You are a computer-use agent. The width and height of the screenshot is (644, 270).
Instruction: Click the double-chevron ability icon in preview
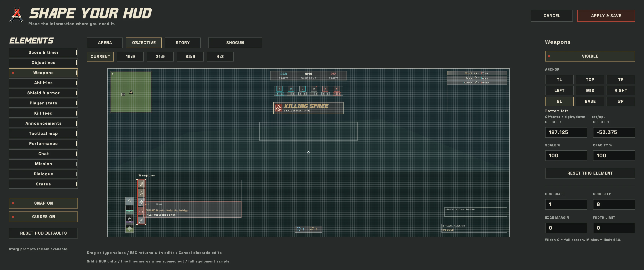tap(130, 201)
